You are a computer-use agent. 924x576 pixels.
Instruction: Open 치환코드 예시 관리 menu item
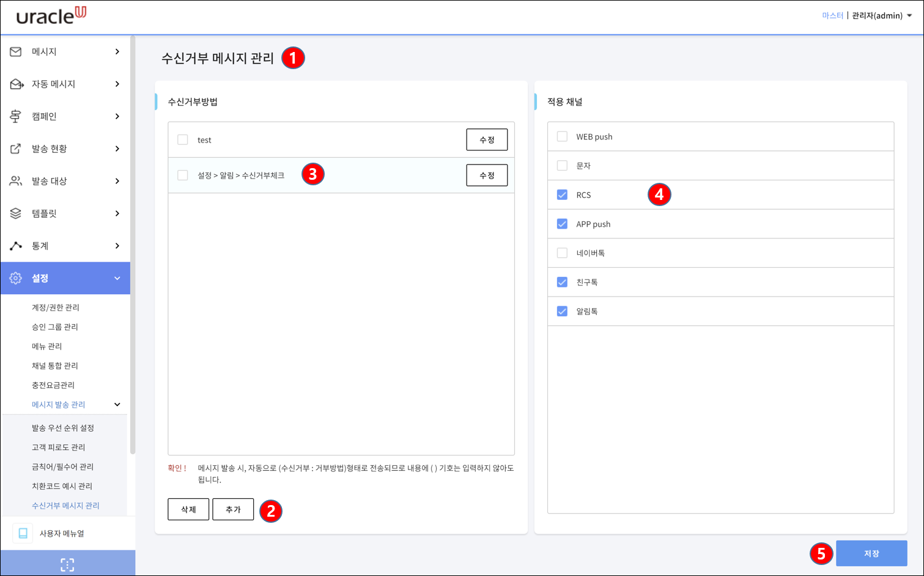click(62, 486)
